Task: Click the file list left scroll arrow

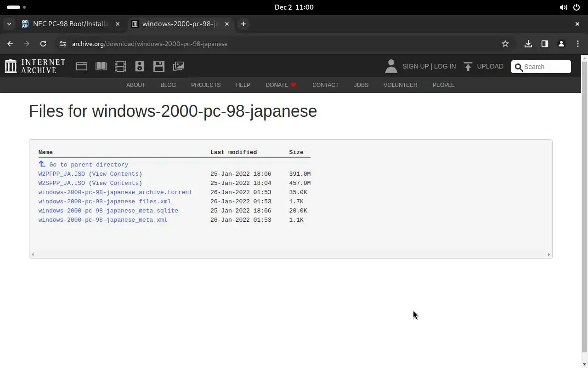Action: 32,254
